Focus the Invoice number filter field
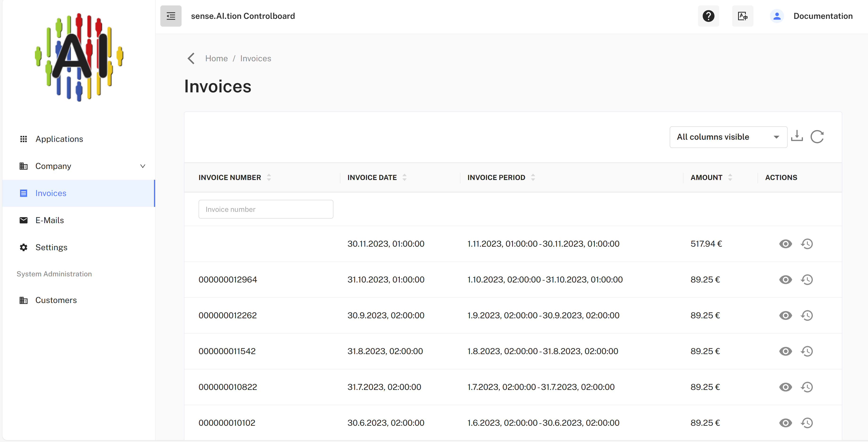This screenshot has height=442, width=868. click(x=266, y=209)
